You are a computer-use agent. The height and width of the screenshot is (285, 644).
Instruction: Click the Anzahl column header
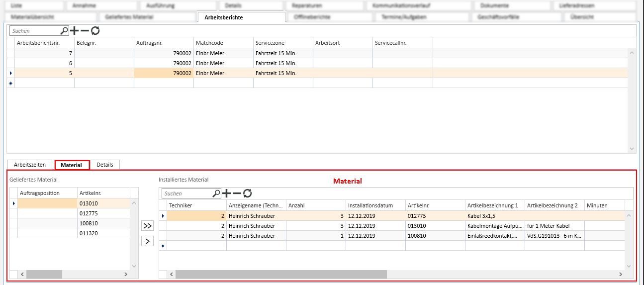point(316,205)
